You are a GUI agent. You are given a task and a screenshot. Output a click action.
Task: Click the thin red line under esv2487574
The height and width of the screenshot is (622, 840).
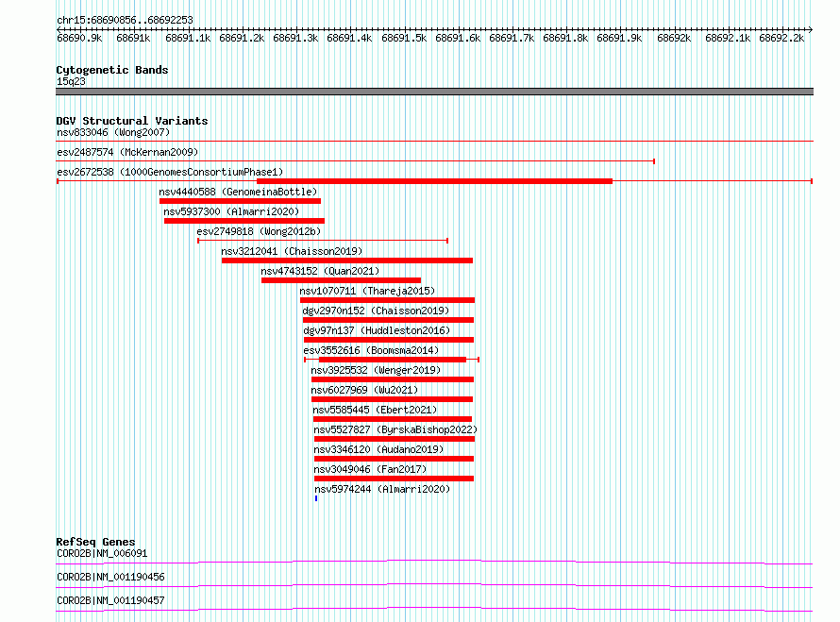(x=355, y=160)
